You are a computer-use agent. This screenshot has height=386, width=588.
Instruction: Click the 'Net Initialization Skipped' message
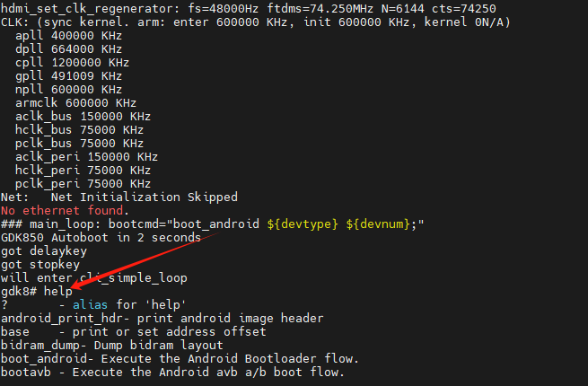(144, 197)
